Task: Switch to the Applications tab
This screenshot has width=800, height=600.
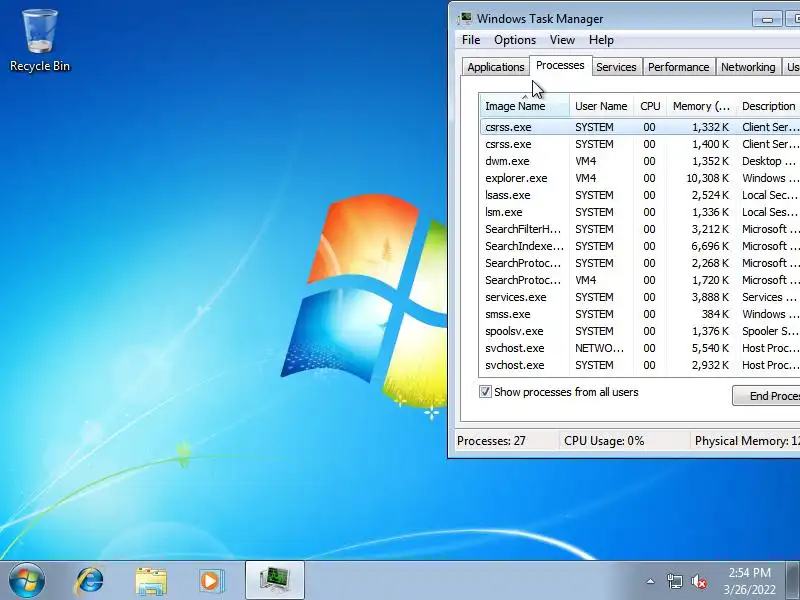Action: (x=495, y=67)
